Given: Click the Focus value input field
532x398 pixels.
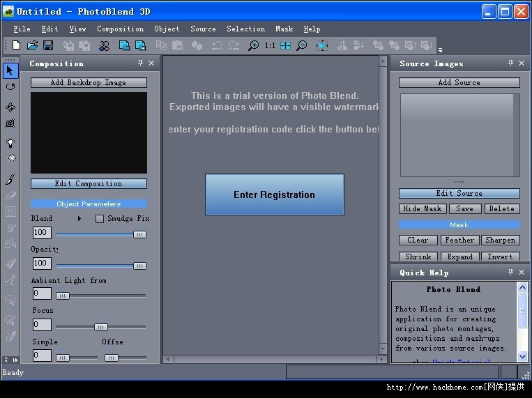Looking at the screenshot, I should click(42, 325).
